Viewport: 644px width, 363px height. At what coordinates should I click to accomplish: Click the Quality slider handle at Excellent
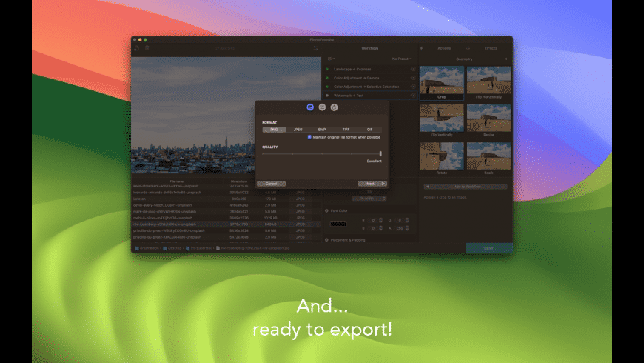click(380, 153)
